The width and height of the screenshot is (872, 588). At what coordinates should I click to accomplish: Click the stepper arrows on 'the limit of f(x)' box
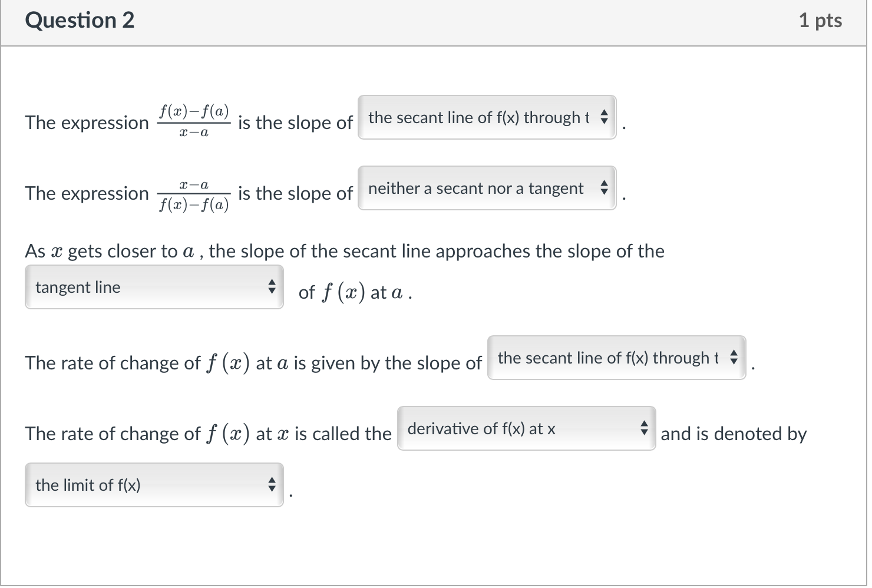point(272,485)
